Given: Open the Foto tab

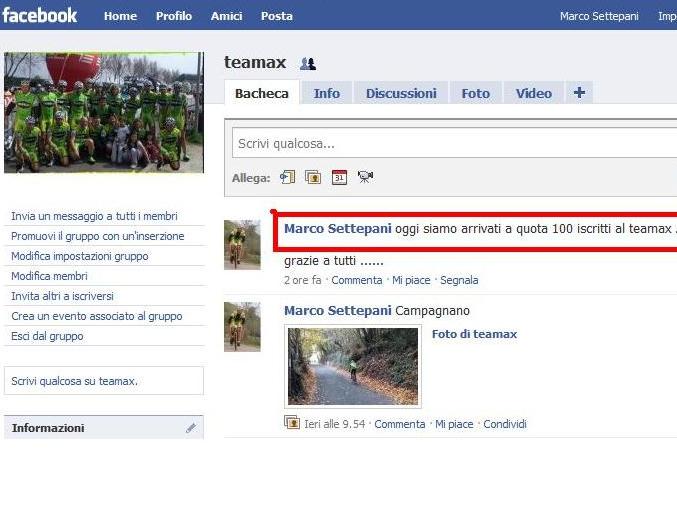Looking at the screenshot, I should [x=475, y=93].
